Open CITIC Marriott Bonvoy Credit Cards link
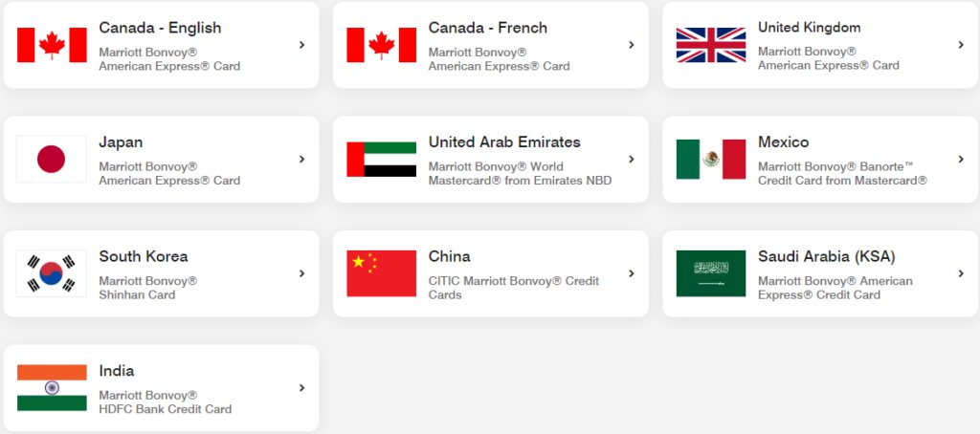The width and height of the screenshot is (980, 434). pos(514,288)
